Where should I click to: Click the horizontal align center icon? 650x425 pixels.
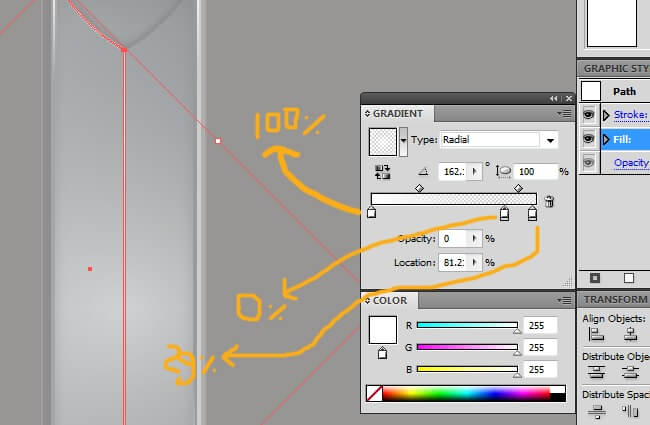coord(631,334)
